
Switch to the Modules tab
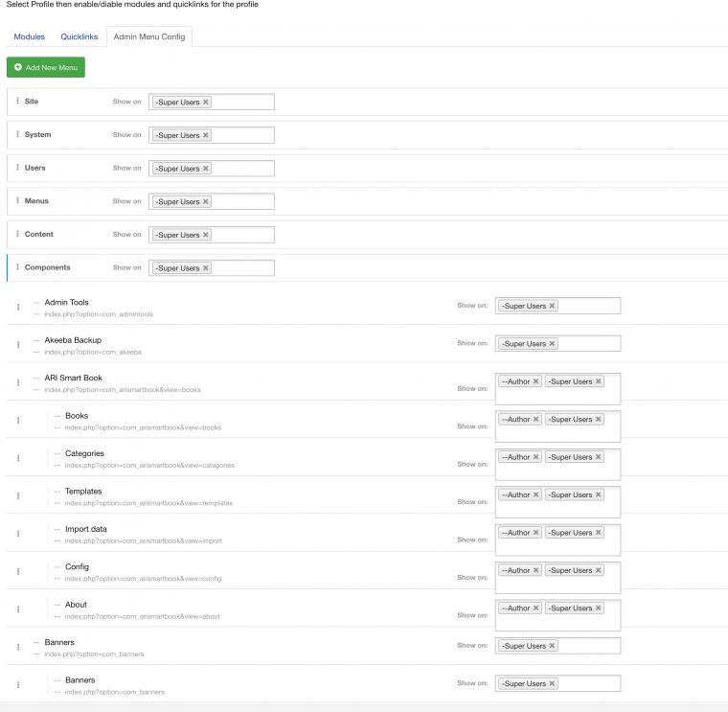30,36
